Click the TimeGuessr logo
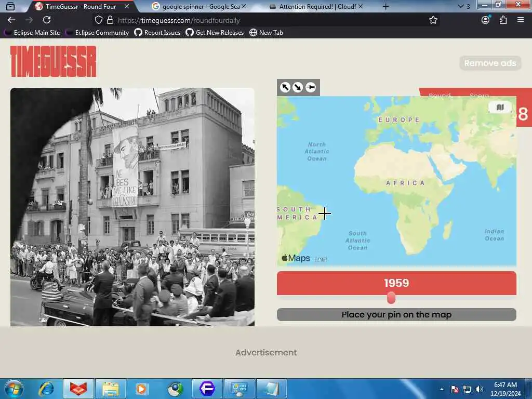This screenshot has width=532, height=399. click(x=54, y=61)
